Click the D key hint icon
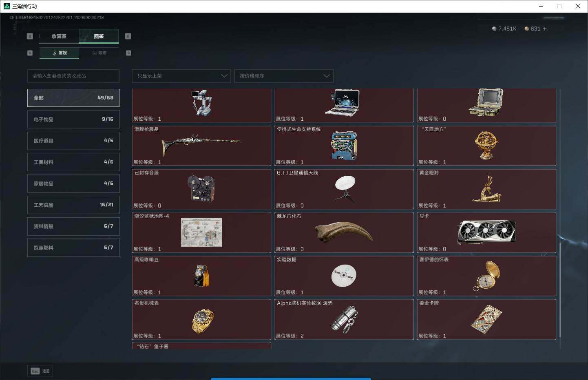This screenshot has width=588, height=380. (128, 53)
